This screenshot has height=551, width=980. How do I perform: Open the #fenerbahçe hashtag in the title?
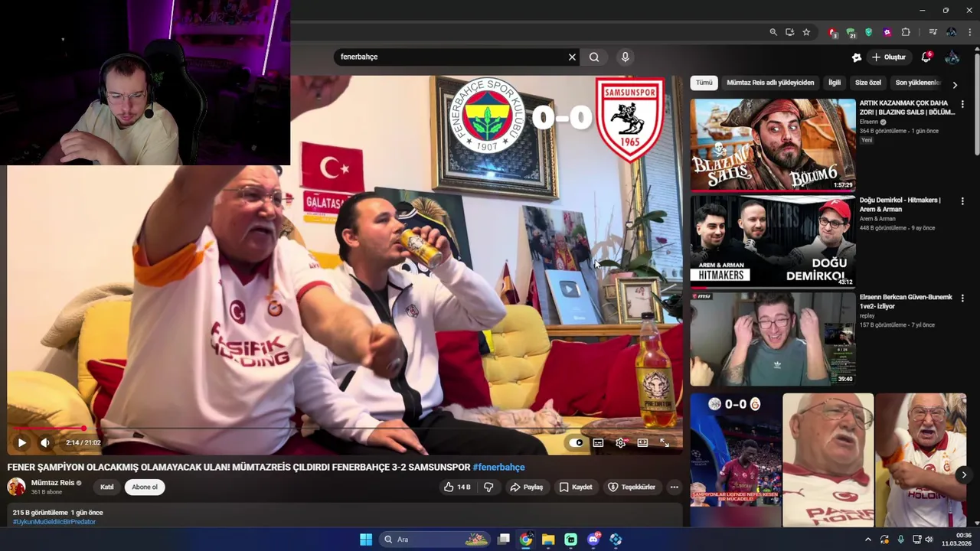pos(498,467)
